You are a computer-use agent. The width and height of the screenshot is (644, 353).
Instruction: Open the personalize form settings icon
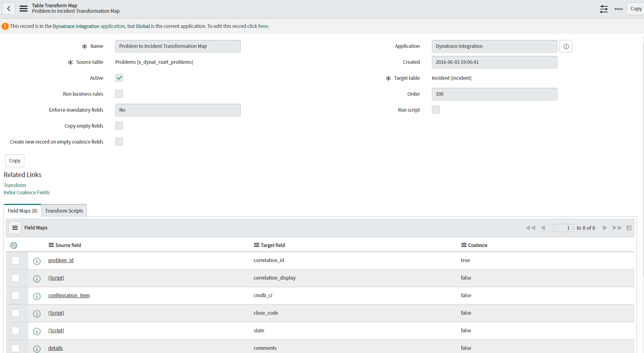(604, 9)
